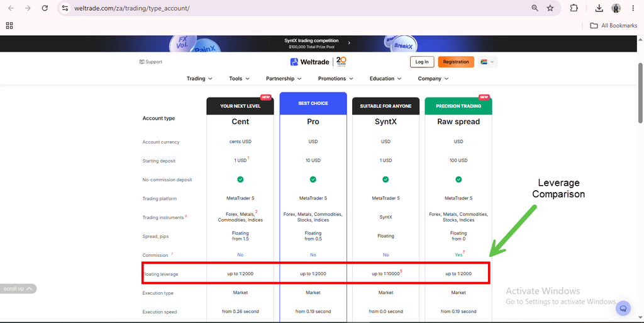Click the SUITABLE FOR ANYONE header badge

point(386,106)
